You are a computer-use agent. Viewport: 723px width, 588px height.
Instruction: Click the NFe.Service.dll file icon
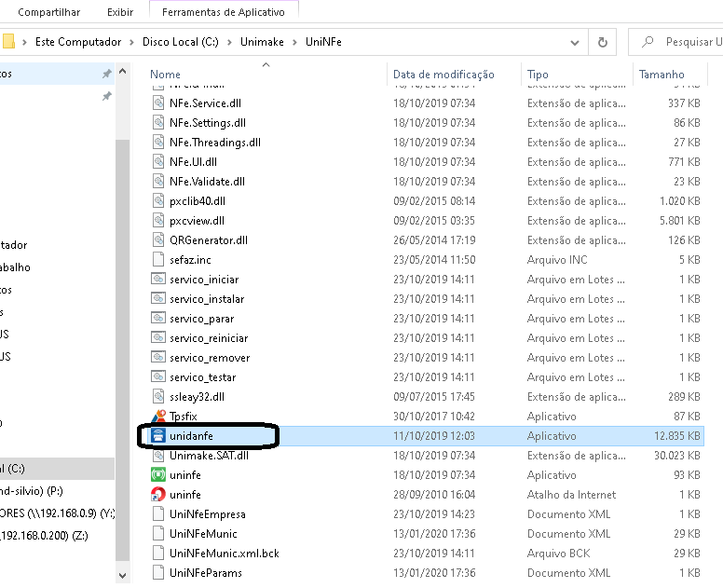(x=158, y=103)
